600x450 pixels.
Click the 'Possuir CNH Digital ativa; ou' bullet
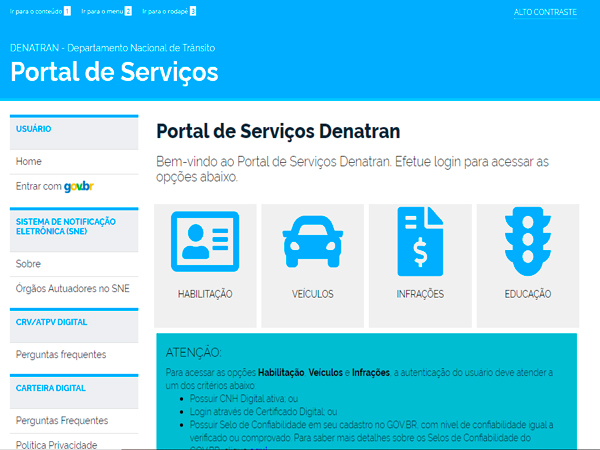click(x=244, y=399)
